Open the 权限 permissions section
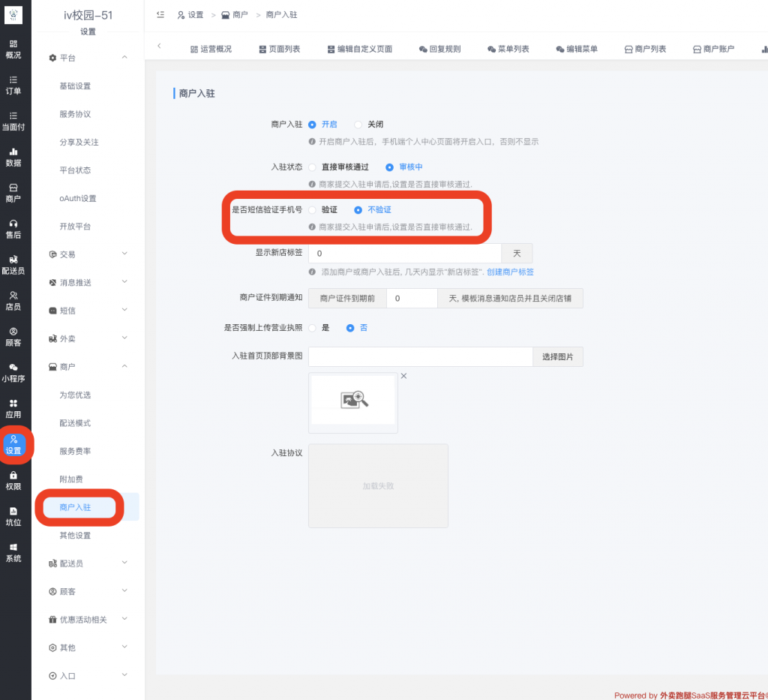Viewport: 768px width, 700px height. [14, 482]
